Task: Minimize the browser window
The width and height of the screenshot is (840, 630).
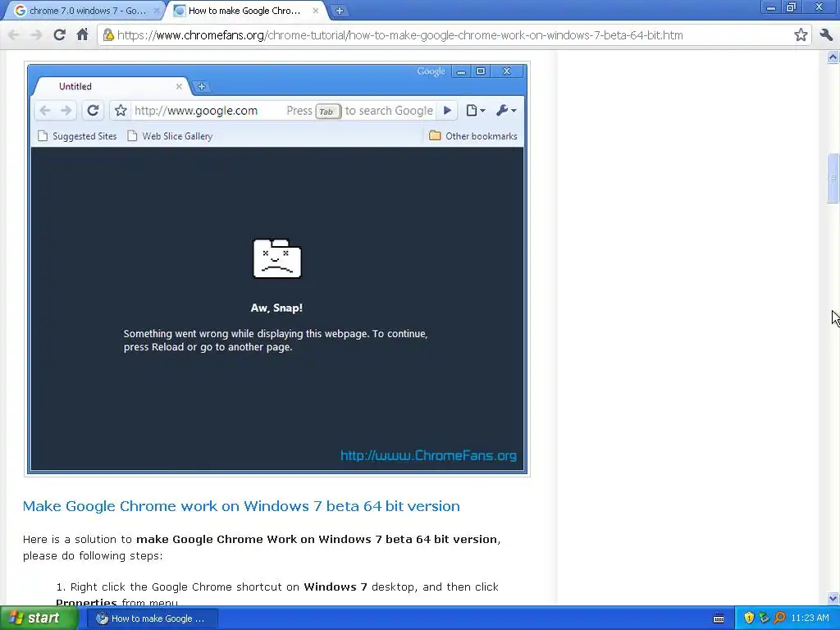Action: (771, 7)
